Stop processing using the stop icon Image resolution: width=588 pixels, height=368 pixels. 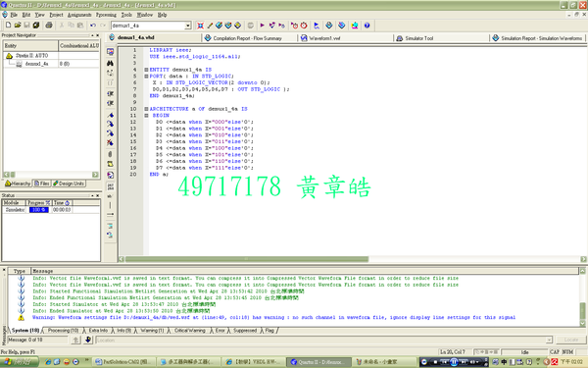pos(251,26)
